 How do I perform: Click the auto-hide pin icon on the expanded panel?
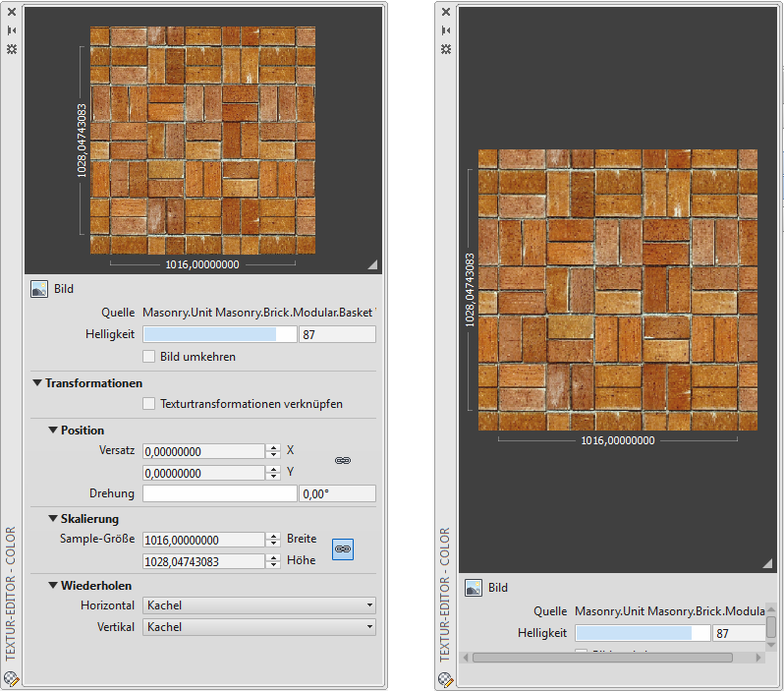coord(12,30)
